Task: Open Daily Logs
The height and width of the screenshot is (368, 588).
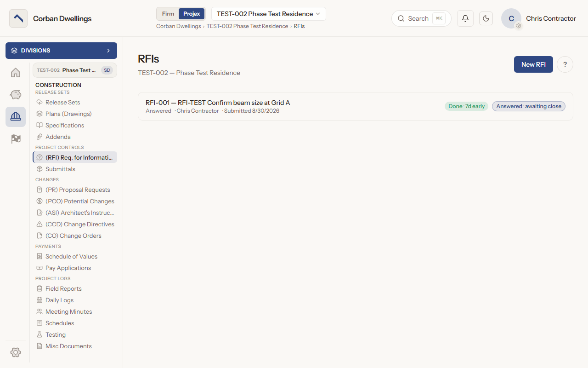Action: (x=75, y=300)
